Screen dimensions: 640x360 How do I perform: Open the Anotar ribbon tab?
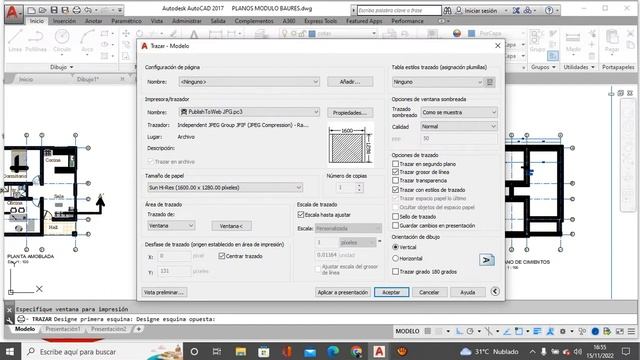point(93,21)
